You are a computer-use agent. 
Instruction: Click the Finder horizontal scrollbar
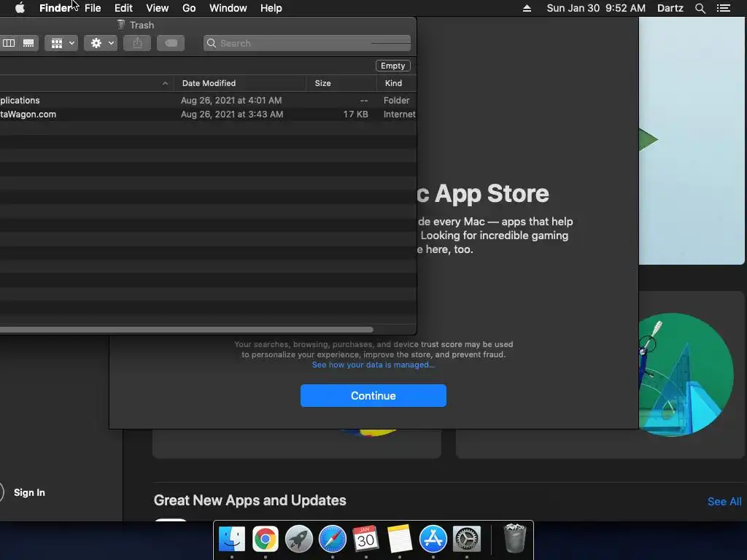(x=186, y=330)
